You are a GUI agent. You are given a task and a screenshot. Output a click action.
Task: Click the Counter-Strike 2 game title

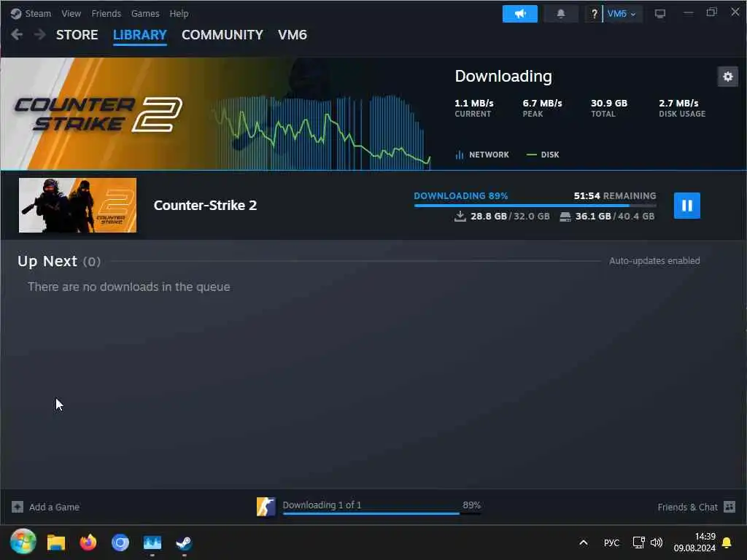click(205, 205)
